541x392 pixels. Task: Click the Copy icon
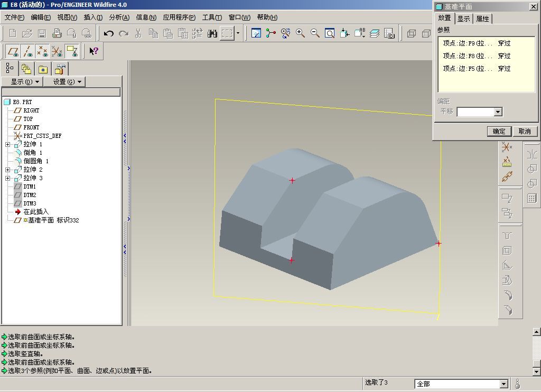coord(153,33)
